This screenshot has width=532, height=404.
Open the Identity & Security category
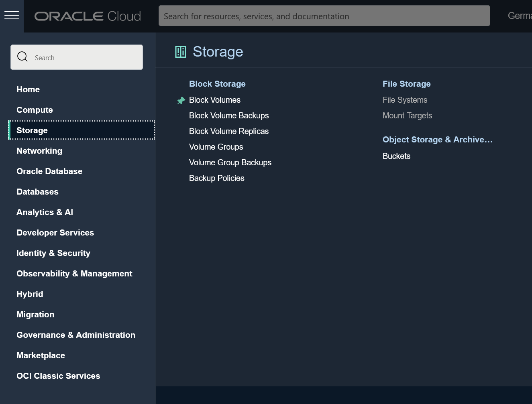[53, 253]
